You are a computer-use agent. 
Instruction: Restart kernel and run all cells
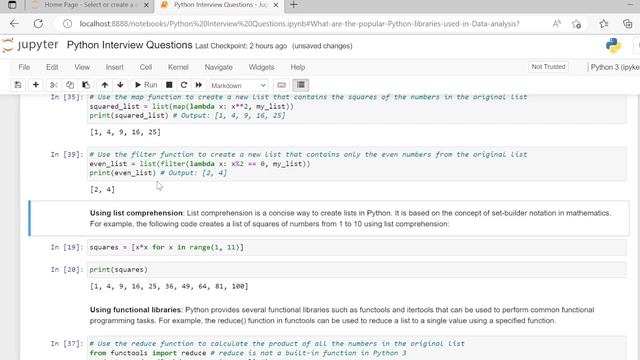[x=199, y=85]
